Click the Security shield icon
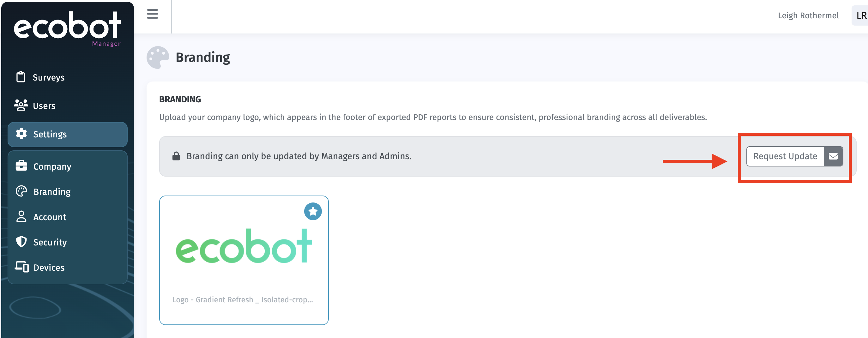868x338 pixels. [21, 242]
